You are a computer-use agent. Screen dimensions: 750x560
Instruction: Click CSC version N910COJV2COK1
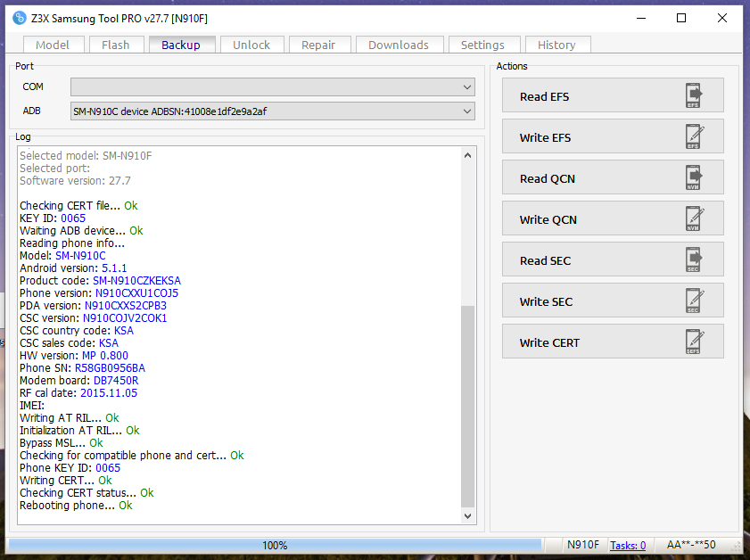click(x=125, y=318)
